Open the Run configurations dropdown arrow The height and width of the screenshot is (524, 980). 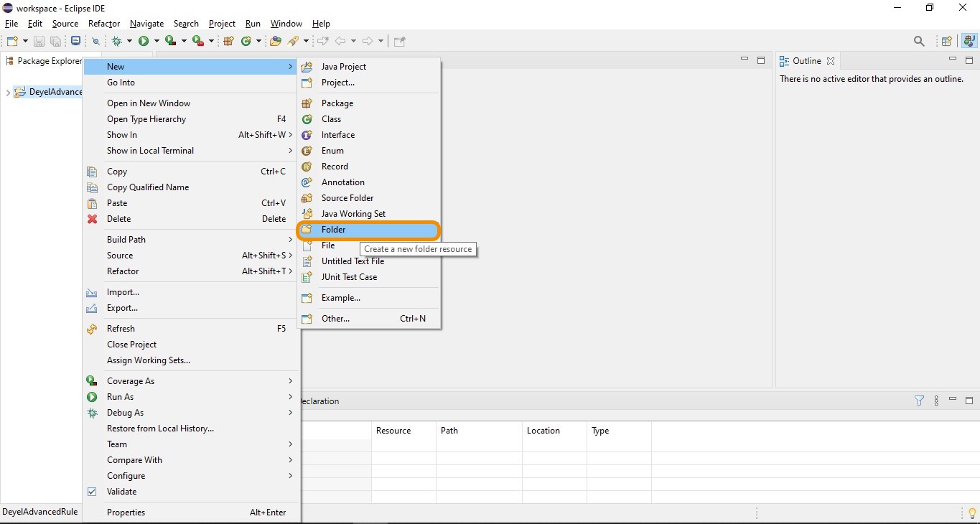coord(157,41)
